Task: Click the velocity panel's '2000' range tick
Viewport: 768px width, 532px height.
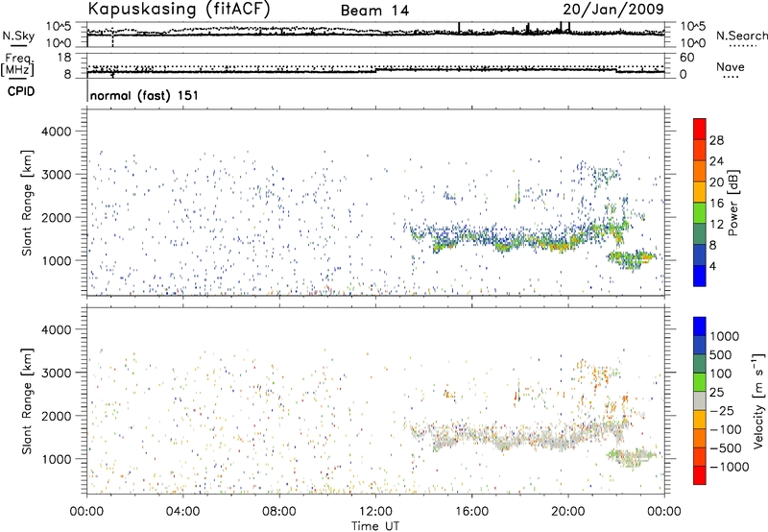Action: pos(56,416)
